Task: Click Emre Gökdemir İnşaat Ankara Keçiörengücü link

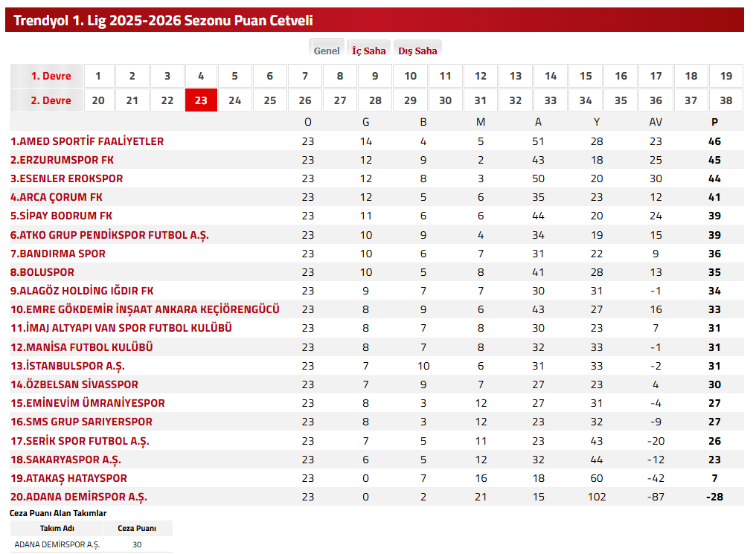Action: (145, 309)
